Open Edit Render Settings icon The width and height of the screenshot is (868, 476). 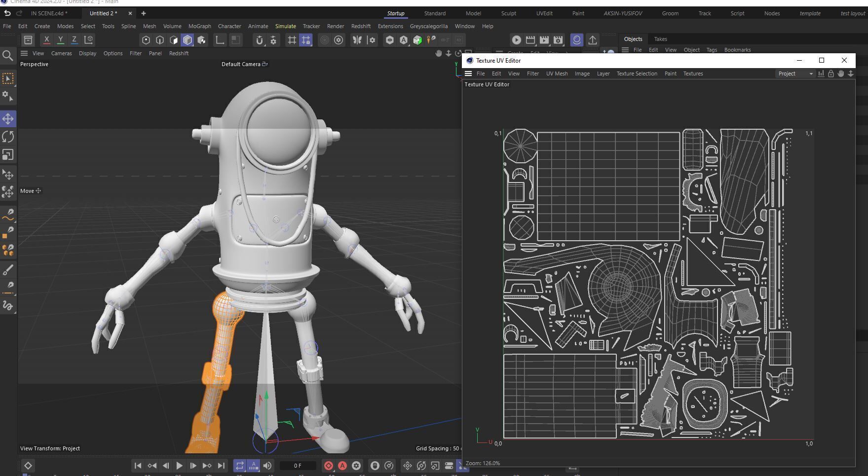[x=558, y=40]
